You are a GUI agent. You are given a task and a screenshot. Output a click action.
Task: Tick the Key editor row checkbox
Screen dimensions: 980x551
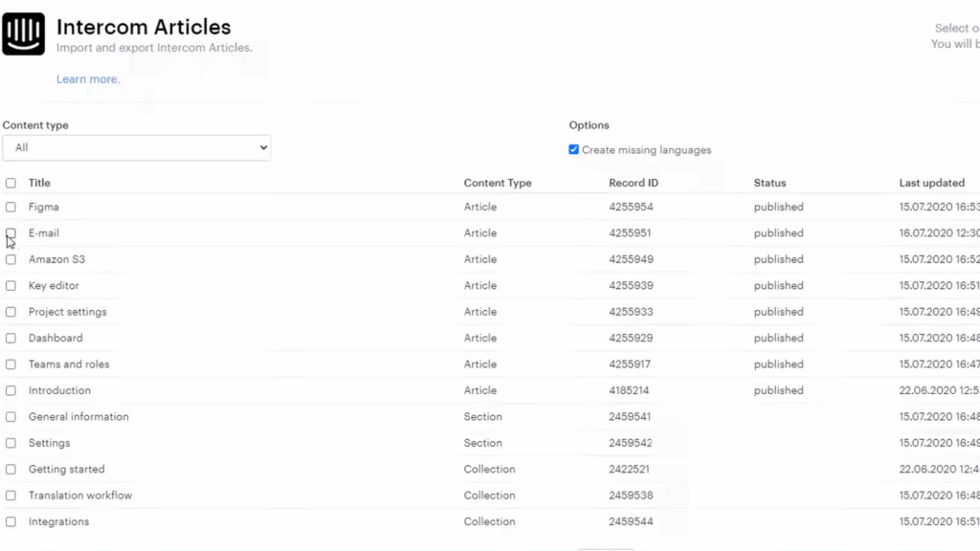coord(11,285)
